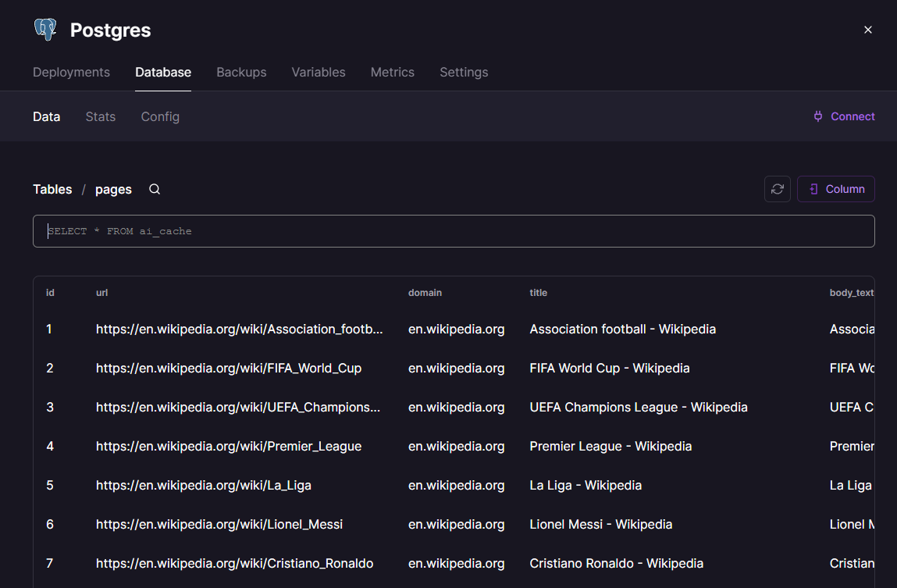The image size is (897, 588).
Task: Refresh the table data
Action: coord(777,189)
